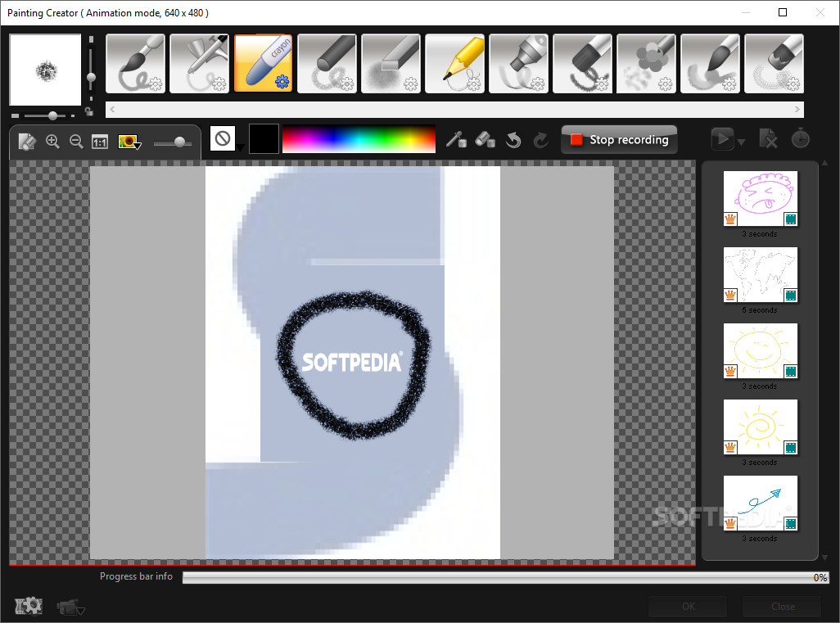Click film icon on smiling sun thumbnail
840x623 pixels.
(791, 371)
